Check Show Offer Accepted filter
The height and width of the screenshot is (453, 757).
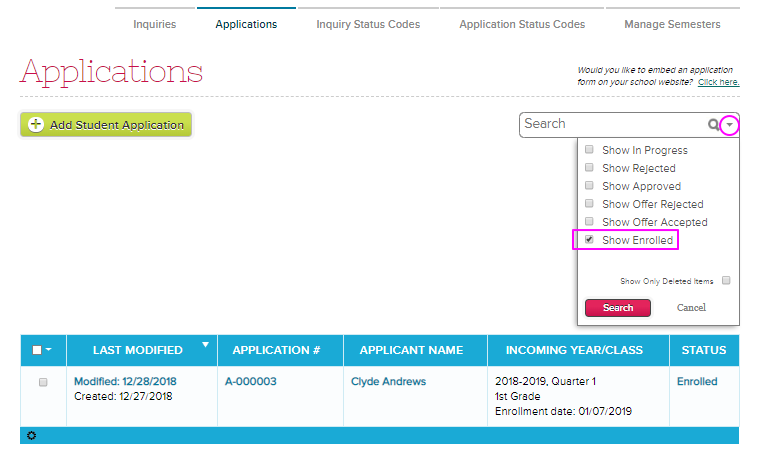pyautogui.click(x=589, y=221)
